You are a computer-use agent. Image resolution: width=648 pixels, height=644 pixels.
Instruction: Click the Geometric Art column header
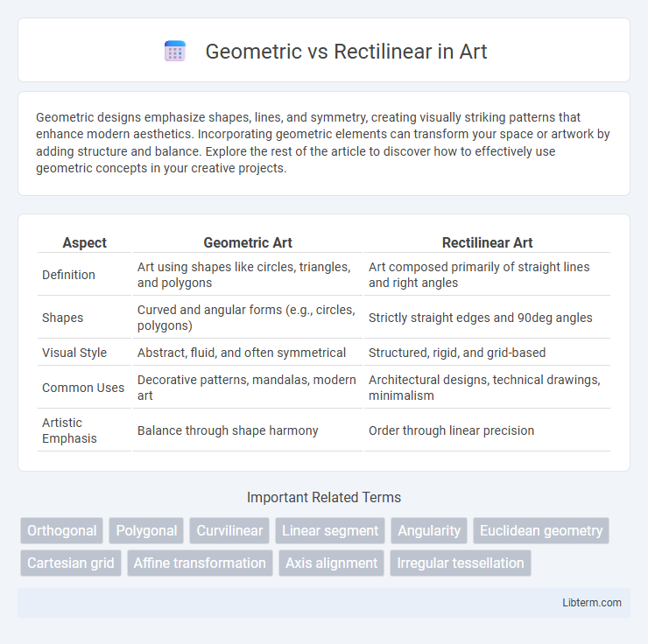248,242
